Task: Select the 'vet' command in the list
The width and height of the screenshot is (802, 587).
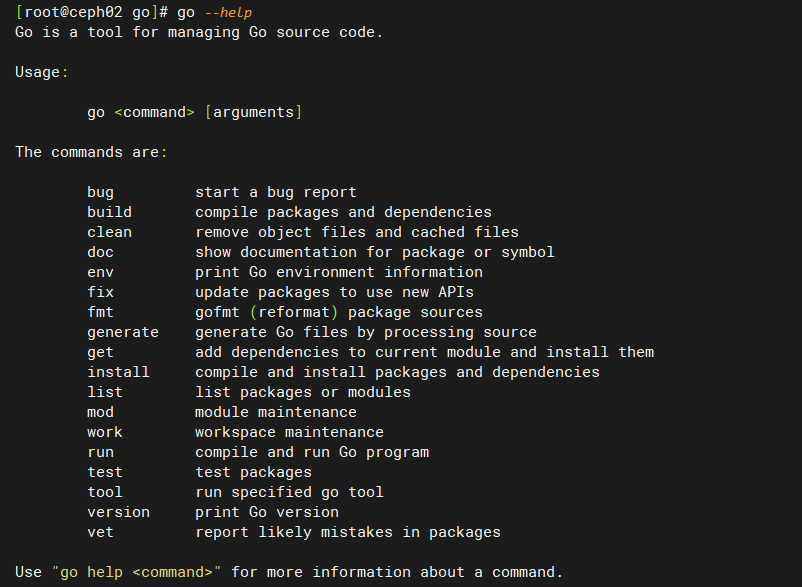Action: coord(100,531)
